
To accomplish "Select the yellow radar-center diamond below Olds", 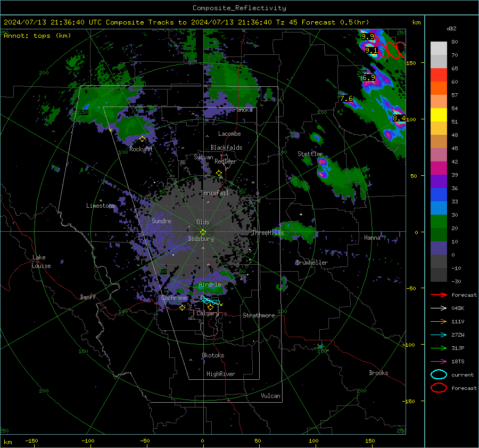I will pyautogui.click(x=203, y=232).
